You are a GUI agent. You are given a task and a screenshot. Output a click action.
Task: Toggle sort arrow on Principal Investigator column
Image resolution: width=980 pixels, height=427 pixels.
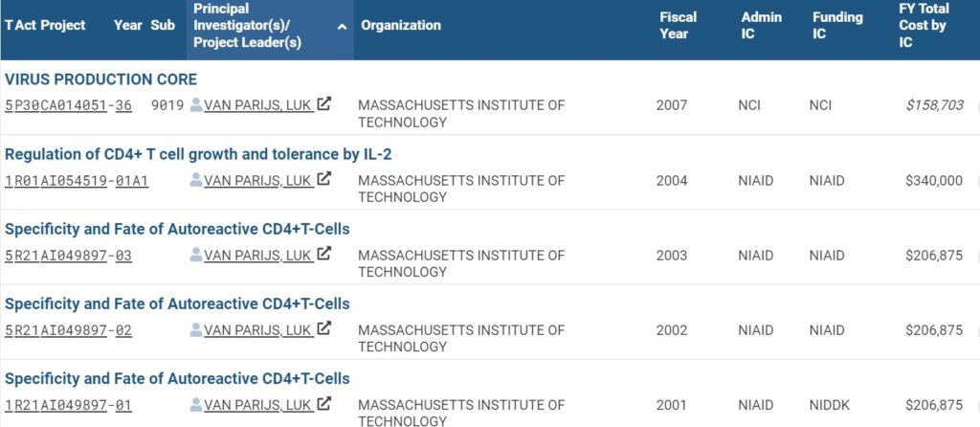click(342, 26)
